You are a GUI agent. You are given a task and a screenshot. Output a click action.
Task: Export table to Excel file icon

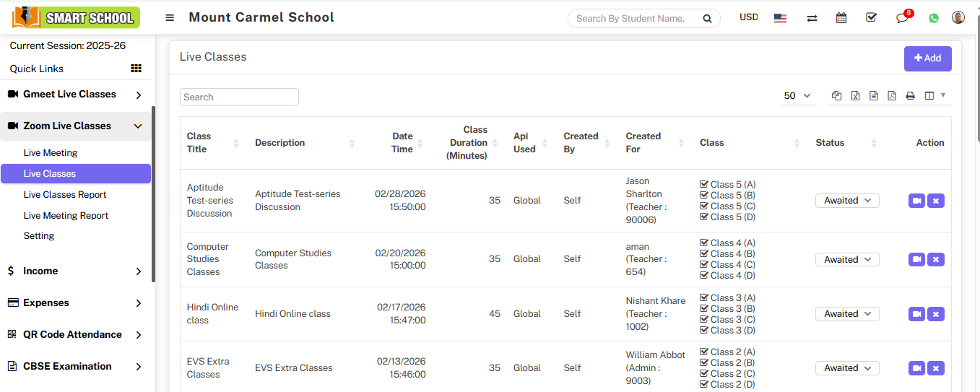[x=855, y=96]
